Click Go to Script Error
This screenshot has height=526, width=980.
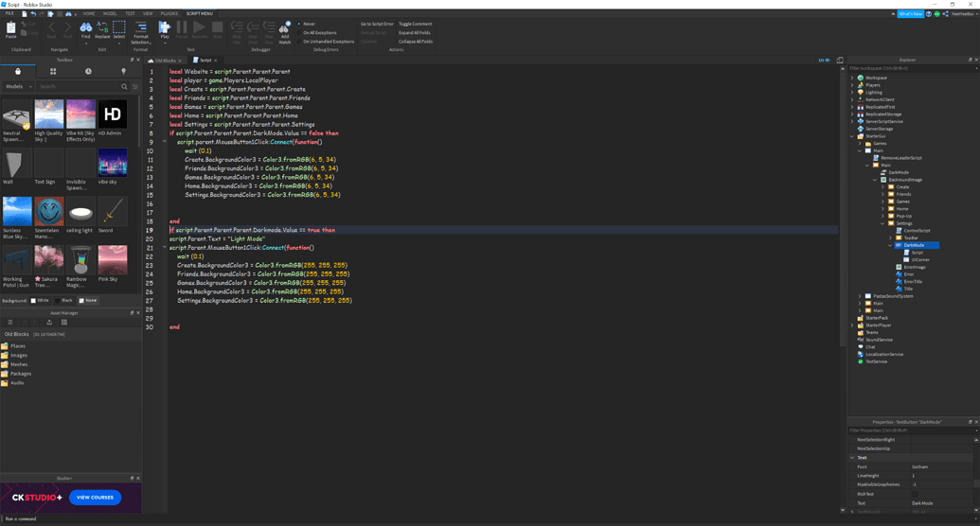[377, 24]
